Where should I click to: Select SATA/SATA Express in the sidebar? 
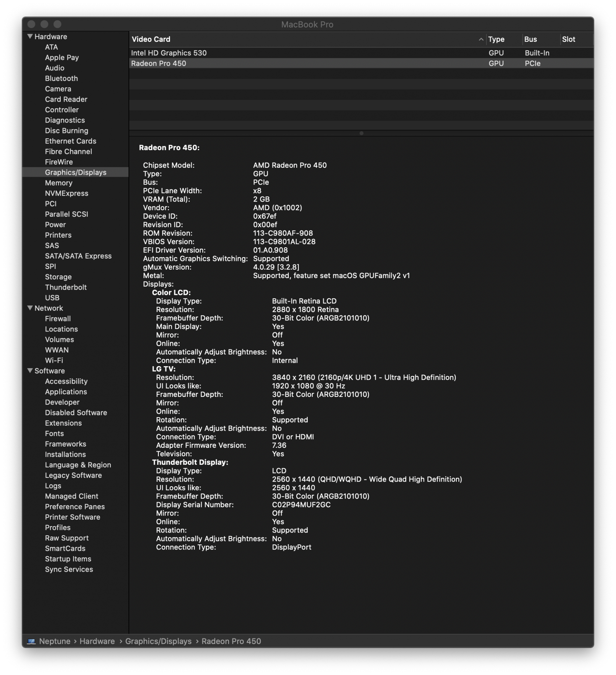tap(78, 256)
